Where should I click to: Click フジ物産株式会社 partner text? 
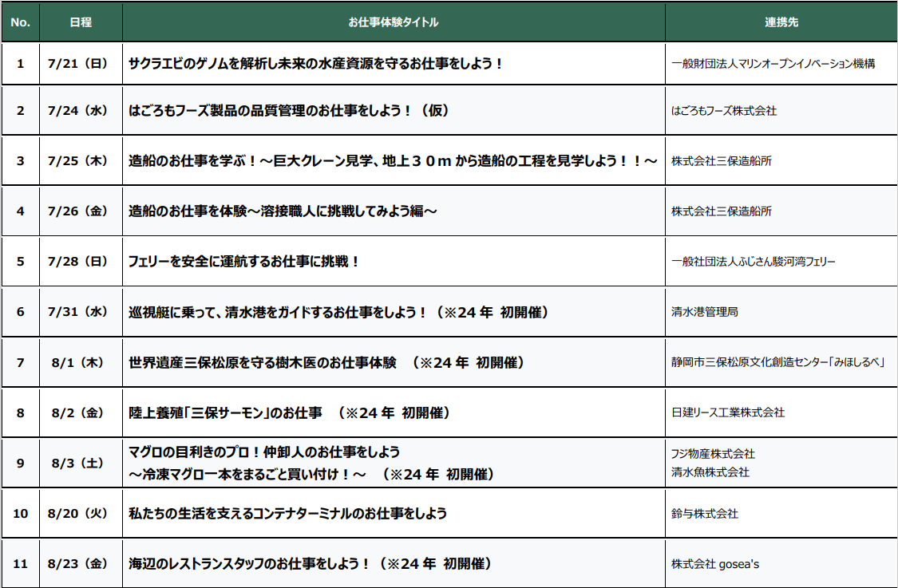pyautogui.click(x=713, y=454)
